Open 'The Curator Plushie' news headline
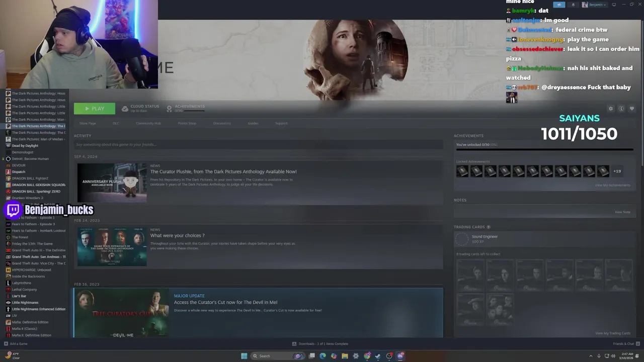The width and height of the screenshot is (644, 362). point(223,171)
